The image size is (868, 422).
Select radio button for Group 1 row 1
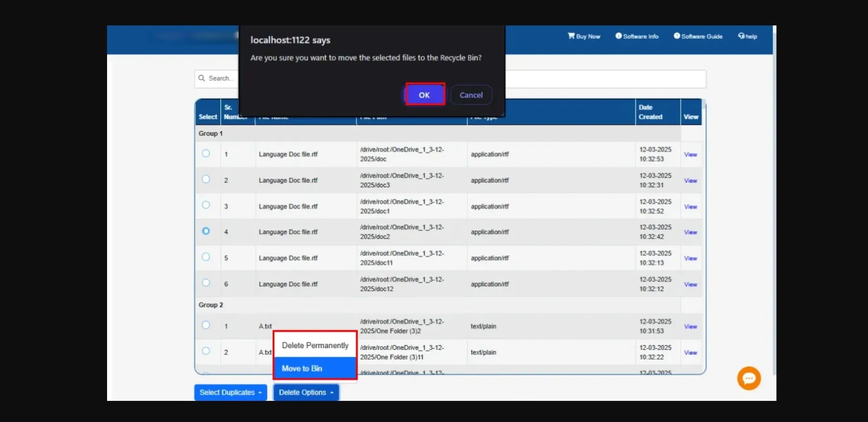coord(206,154)
